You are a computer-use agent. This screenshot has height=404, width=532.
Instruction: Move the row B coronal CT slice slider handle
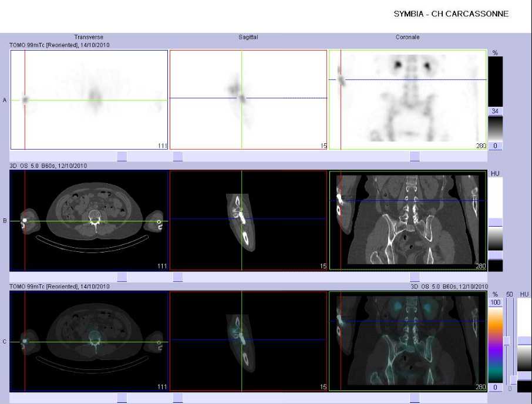coord(415,277)
